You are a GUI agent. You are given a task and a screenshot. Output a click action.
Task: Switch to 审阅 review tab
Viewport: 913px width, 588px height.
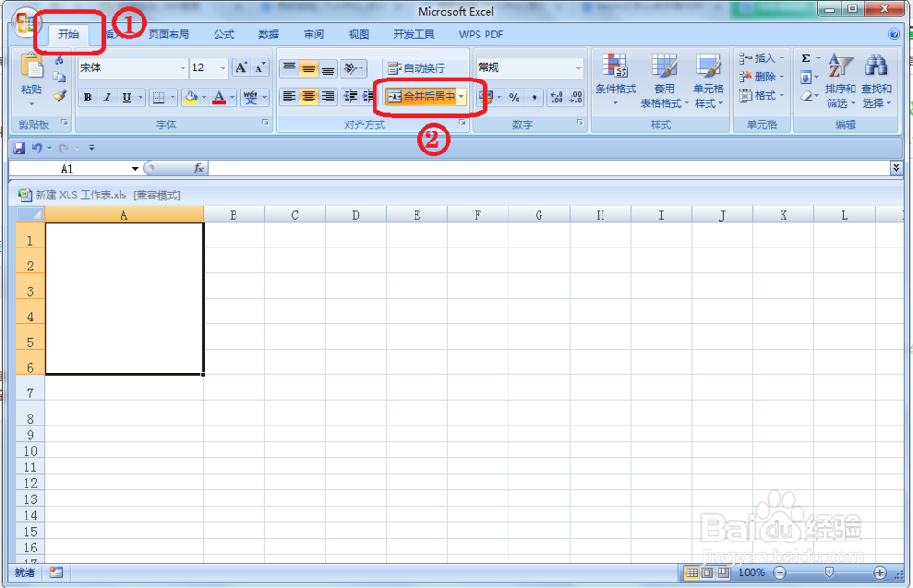[314, 35]
